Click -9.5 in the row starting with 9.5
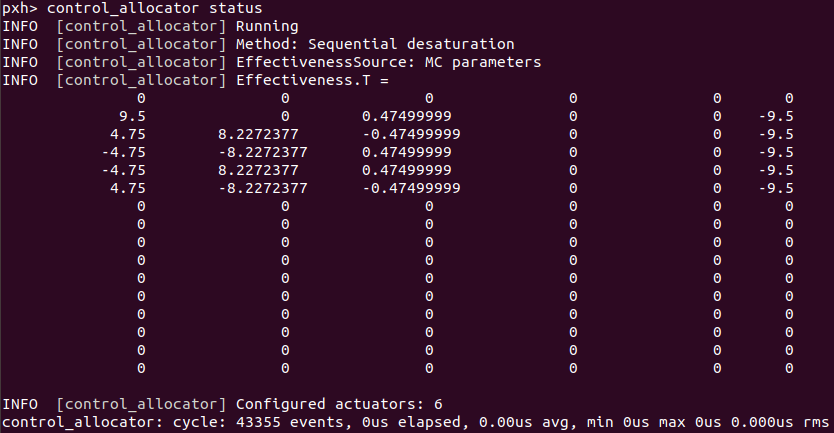 tap(776, 116)
